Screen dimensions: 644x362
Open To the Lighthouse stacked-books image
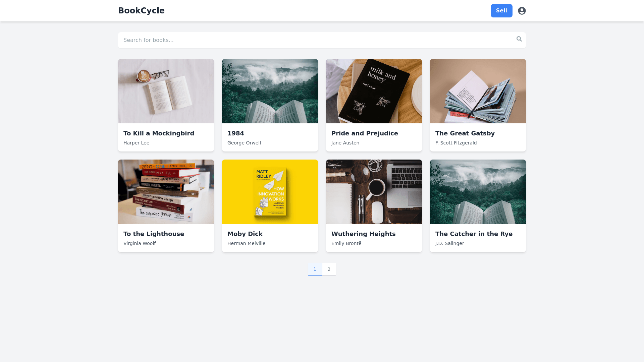point(166,192)
